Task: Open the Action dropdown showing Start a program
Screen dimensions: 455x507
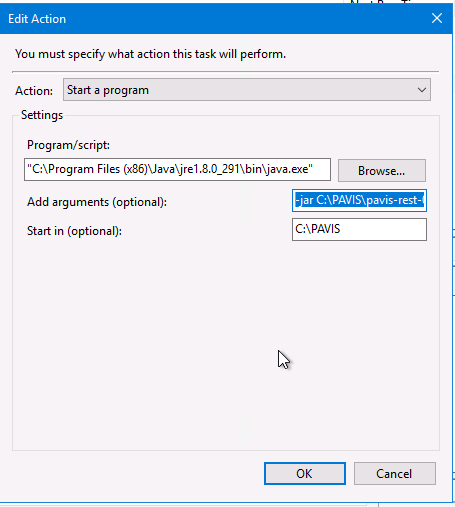Action: coord(247,90)
